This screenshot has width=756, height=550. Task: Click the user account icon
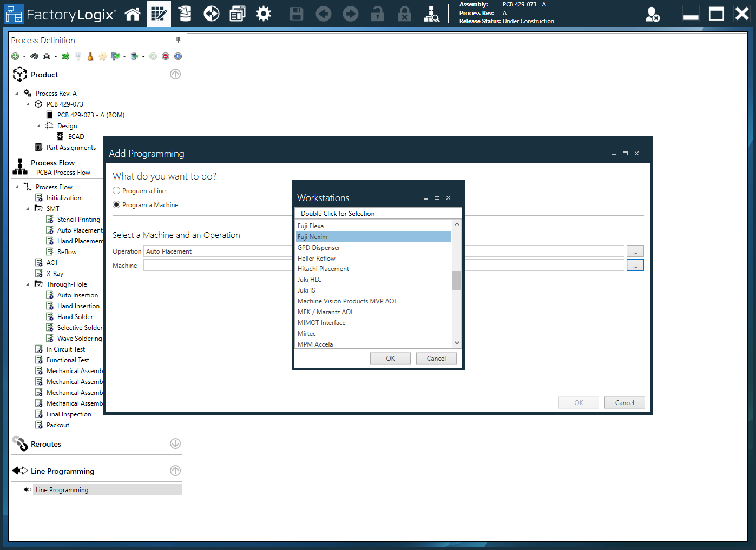click(652, 14)
